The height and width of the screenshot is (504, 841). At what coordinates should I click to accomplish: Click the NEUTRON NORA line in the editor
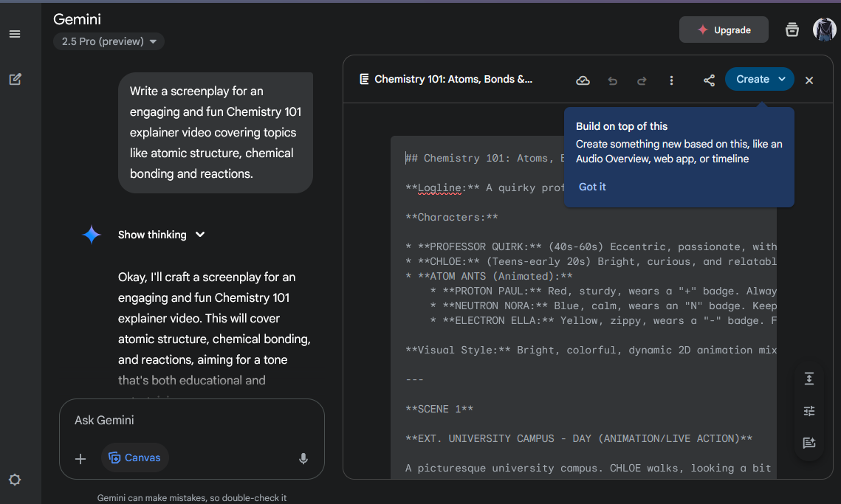pos(603,305)
